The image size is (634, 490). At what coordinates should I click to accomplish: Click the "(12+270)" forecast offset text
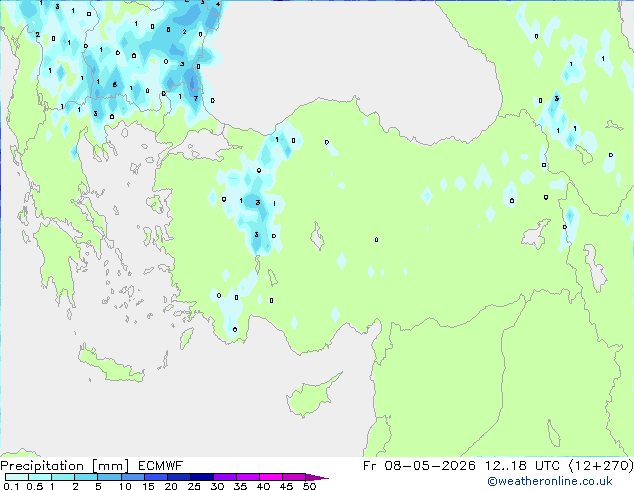point(601,466)
